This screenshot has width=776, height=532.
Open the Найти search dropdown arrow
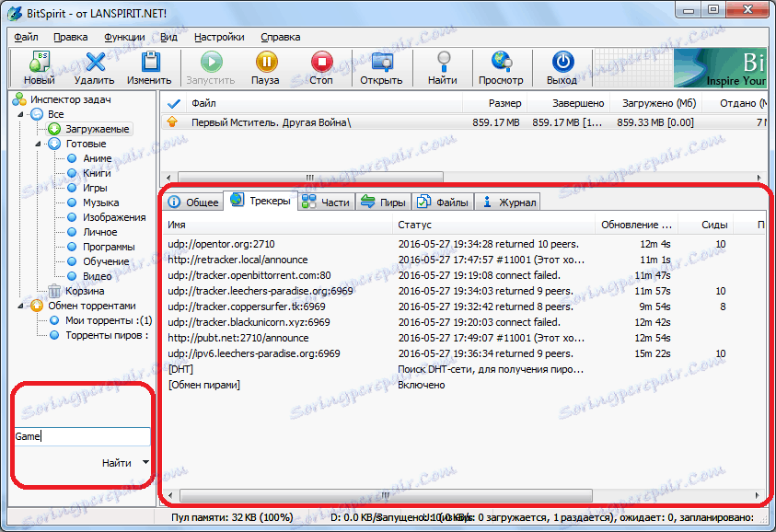coord(145,462)
